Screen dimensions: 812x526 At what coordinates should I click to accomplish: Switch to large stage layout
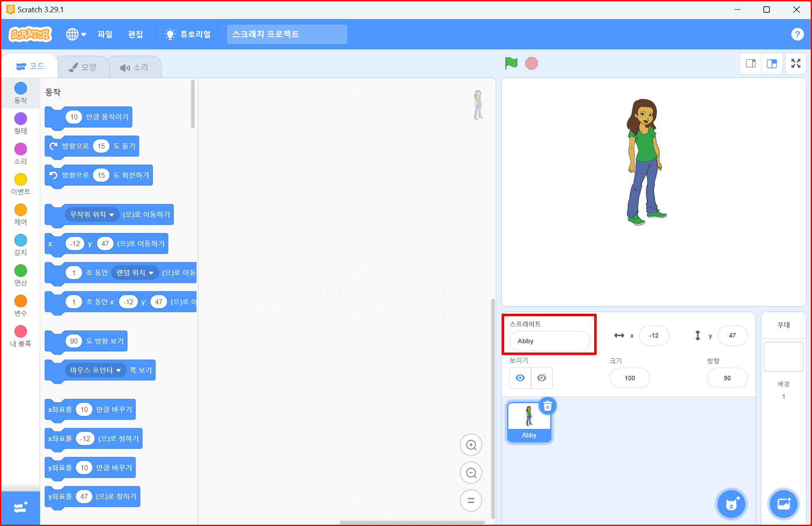click(772, 64)
